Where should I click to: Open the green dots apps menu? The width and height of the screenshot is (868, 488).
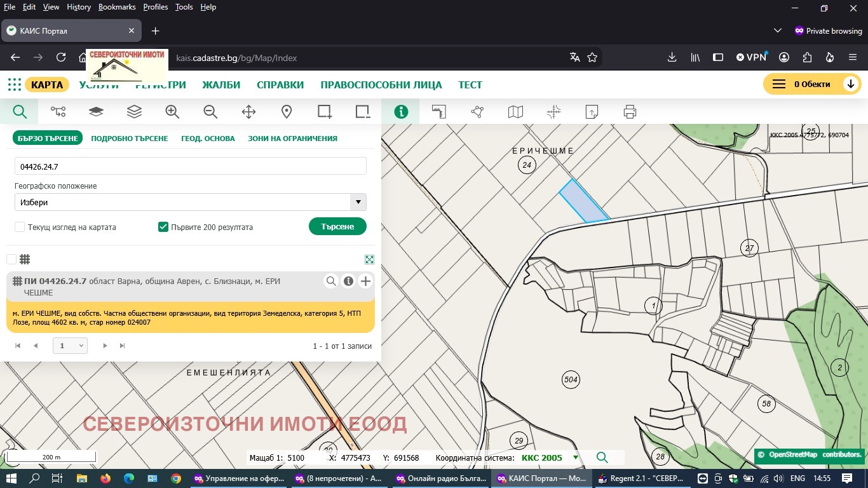tap(14, 85)
